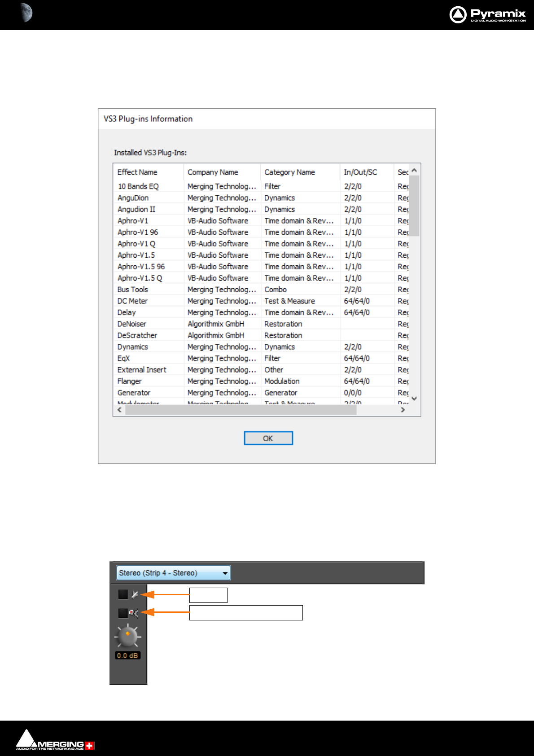Viewport: 534px width, 756px height.
Task: Select the Generator effect name row
Action: [261, 392]
